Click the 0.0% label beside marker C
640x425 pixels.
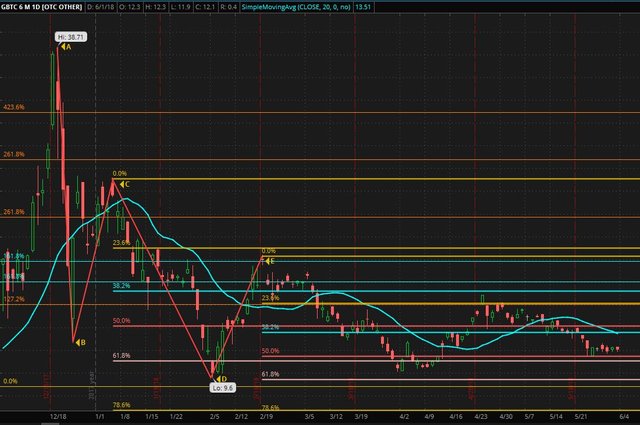pyautogui.click(x=120, y=174)
